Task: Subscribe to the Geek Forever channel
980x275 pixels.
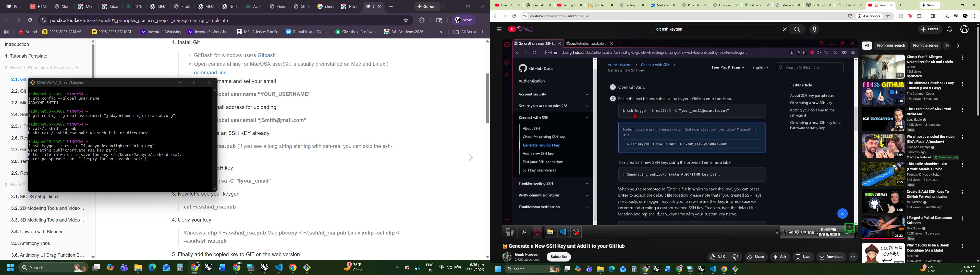Action: (558, 257)
